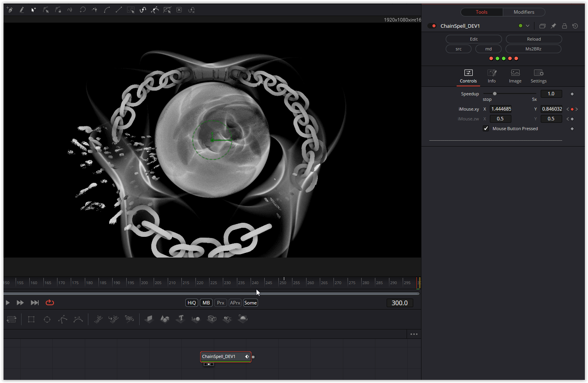This screenshot has height=383, width=588.
Task: Click the closed-loop circle-with-plus polyline icon
Action: coord(82,10)
